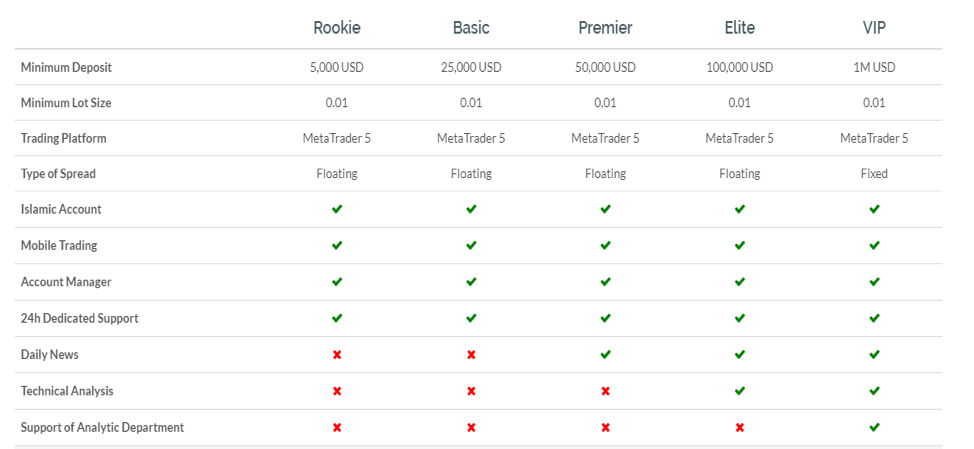Select the Premier plan heading
Screen dimensions: 974x449
pos(606,28)
